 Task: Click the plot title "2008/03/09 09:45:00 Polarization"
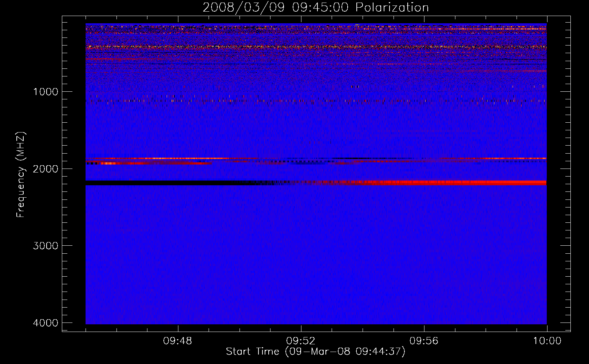pos(316,8)
